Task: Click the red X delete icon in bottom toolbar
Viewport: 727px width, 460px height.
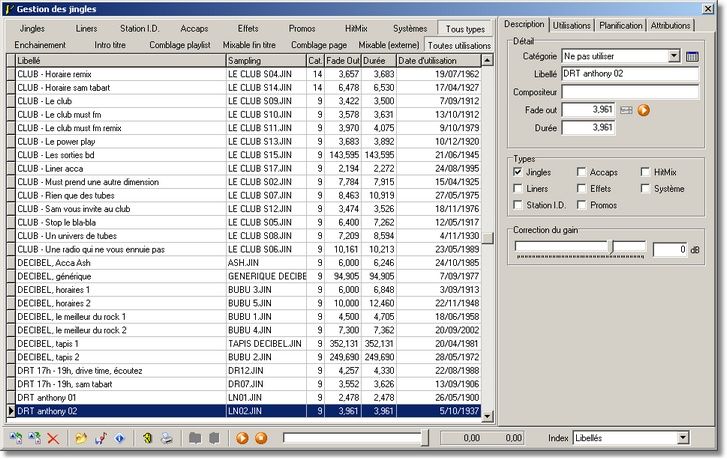Action: [53, 438]
